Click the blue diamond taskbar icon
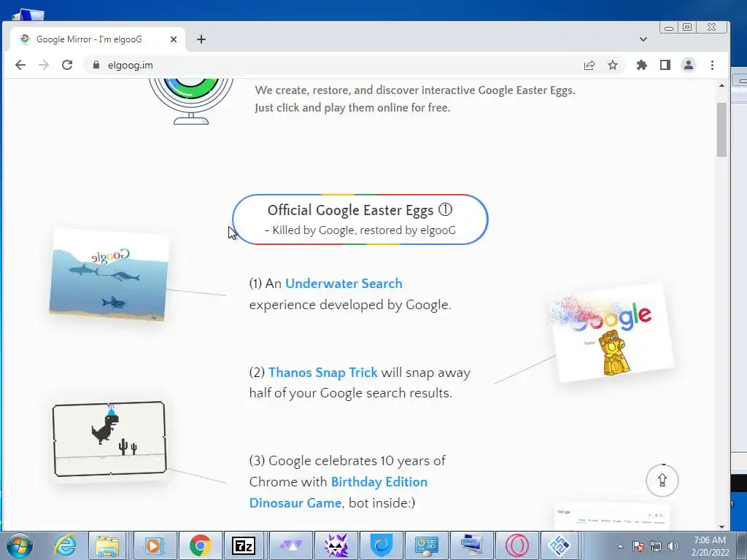 coord(560,545)
